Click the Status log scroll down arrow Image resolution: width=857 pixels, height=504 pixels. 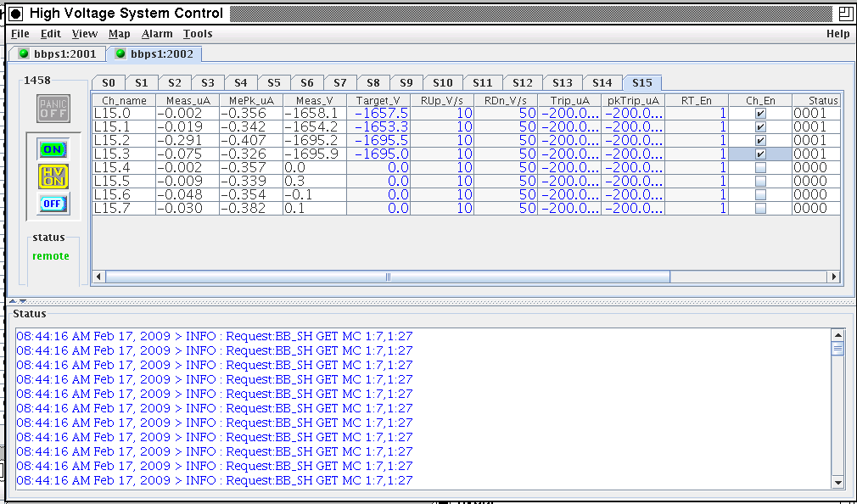point(837,482)
